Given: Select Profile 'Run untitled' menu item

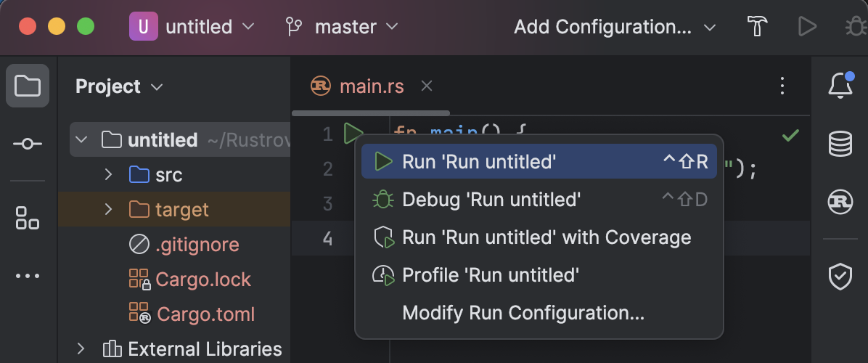Looking at the screenshot, I should coord(539,275).
